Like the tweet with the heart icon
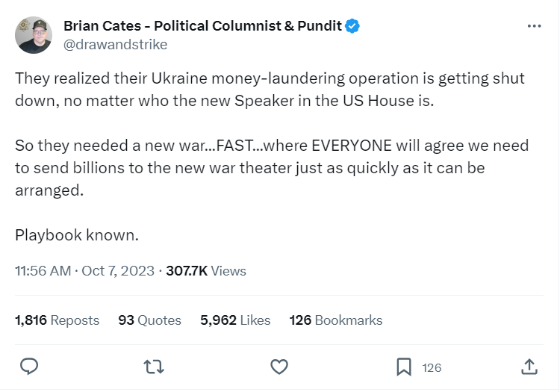560x392 pixels. point(279,367)
